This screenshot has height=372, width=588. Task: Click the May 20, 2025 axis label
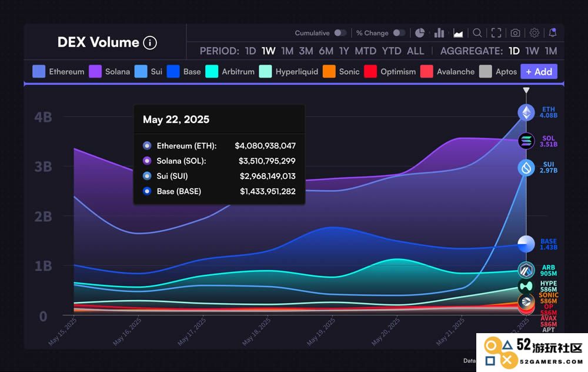pos(386,331)
